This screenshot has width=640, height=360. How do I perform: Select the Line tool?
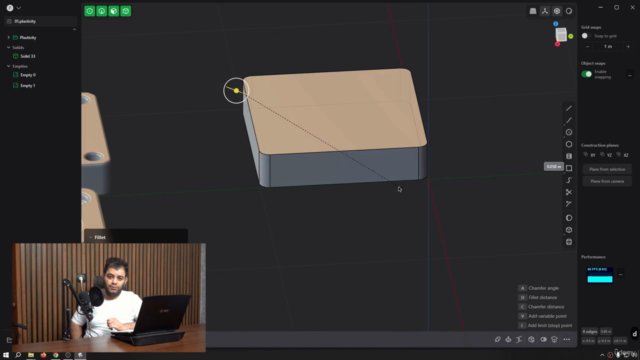[x=569, y=108]
